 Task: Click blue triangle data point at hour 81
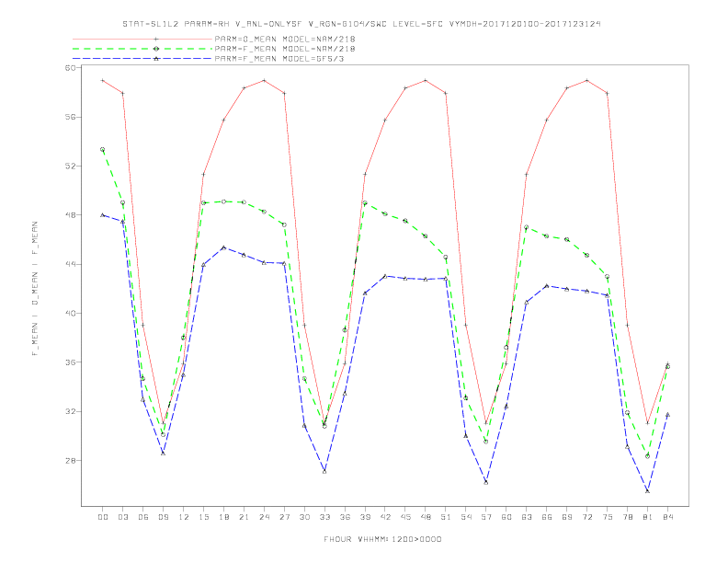(x=648, y=490)
